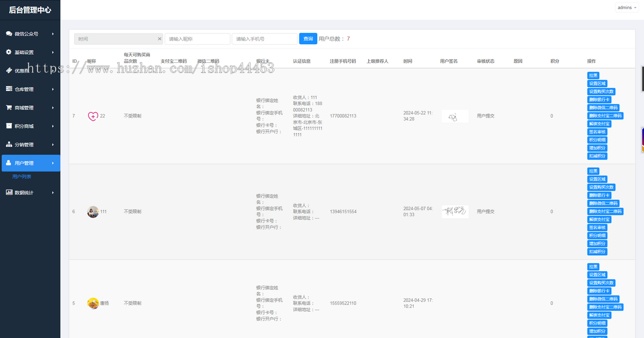Click the ticket icon beside 优惠券
This screenshot has width=644, height=338.
coord(9,70)
